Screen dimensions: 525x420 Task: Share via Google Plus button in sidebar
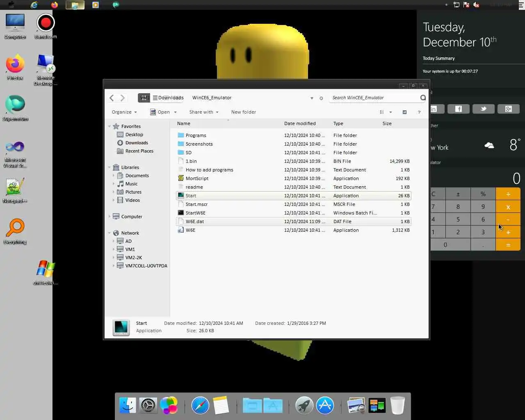(509, 109)
